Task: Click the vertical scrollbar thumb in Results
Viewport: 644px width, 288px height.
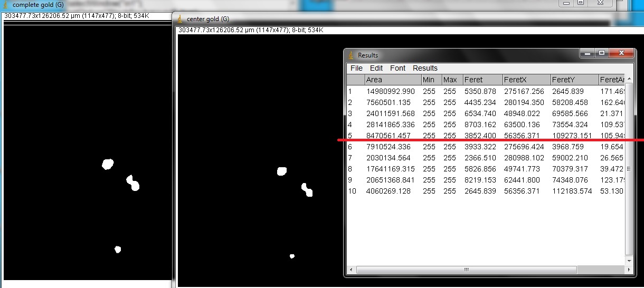Action: (628, 169)
